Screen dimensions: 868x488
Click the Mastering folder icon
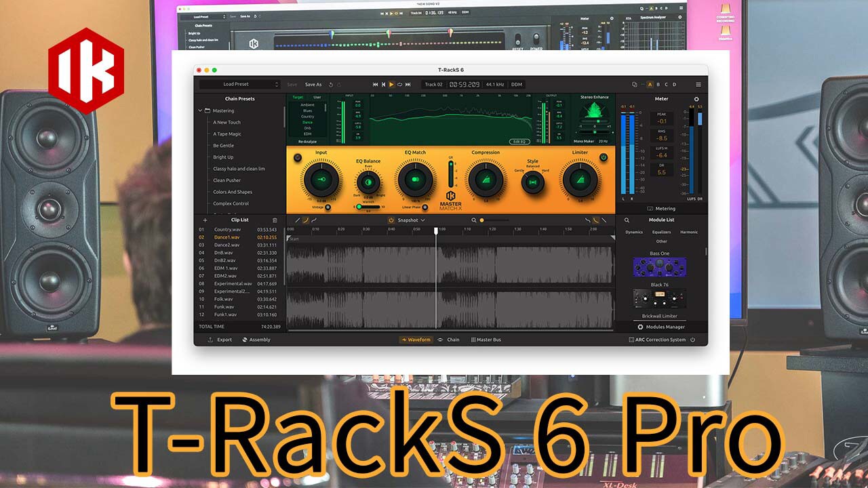click(208, 110)
